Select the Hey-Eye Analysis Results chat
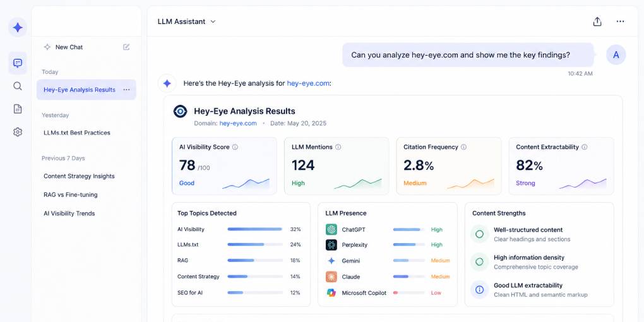644x322 pixels. pyautogui.click(x=86, y=90)
